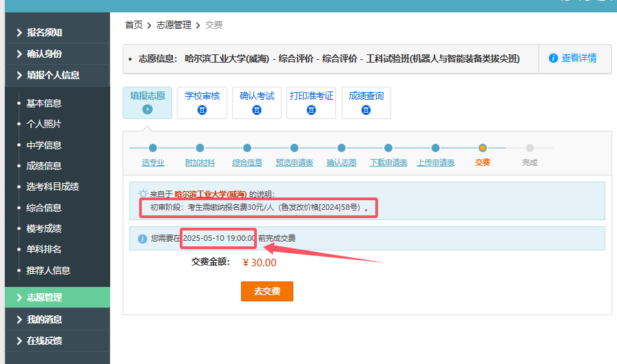The width and height of the screenshot is (617, 364).
Task: Click the orange 交费 step dot
Action: point(483,148)
